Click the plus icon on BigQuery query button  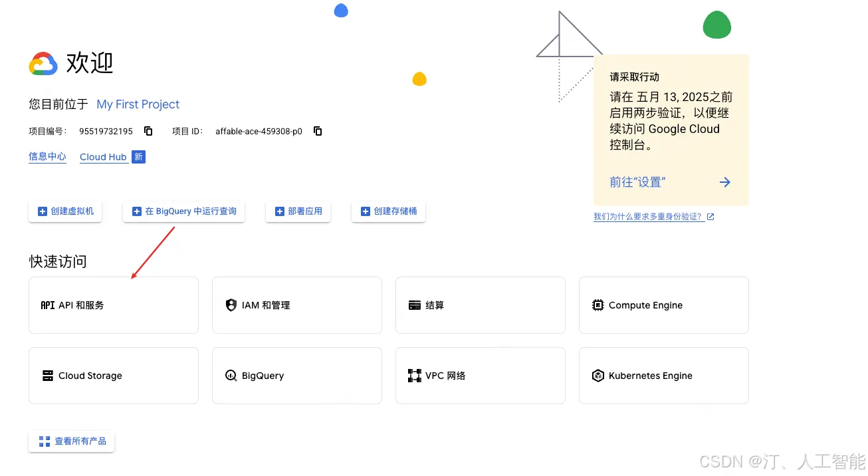coord(137,211)
